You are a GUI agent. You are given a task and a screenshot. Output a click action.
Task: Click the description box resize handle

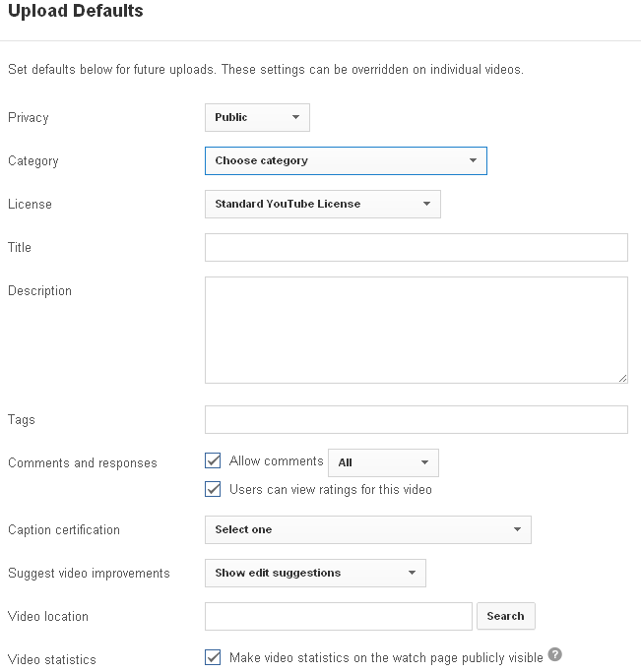(x=623, y=378)
